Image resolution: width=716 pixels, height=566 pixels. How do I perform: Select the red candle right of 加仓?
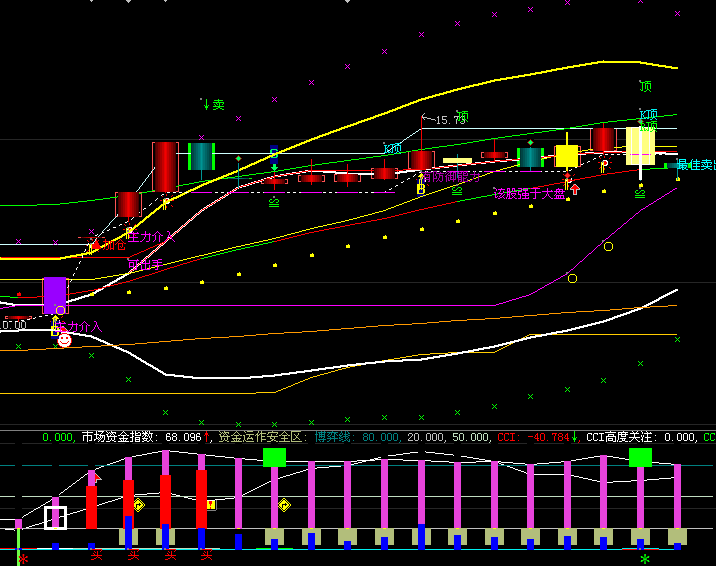(x=128, y=204)
